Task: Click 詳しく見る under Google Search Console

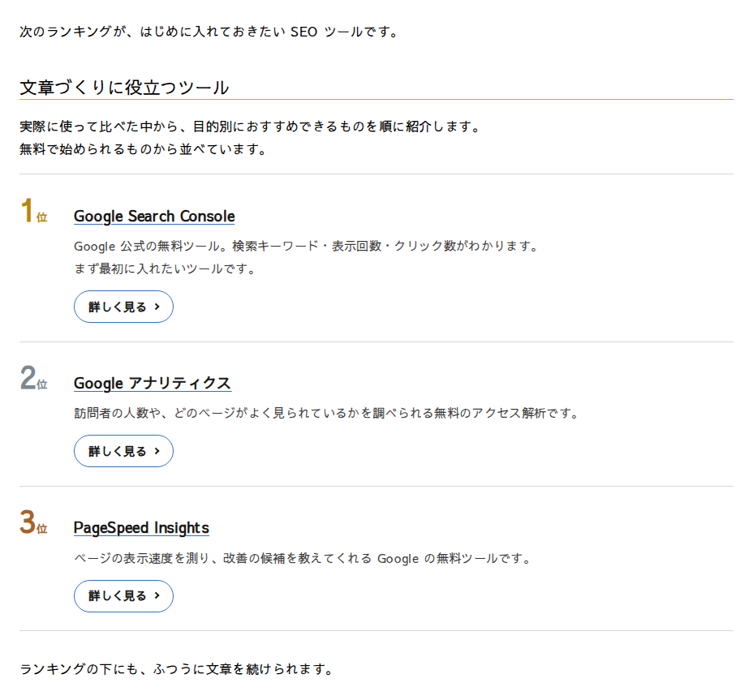Action: pyautogui.click(x=123, y=307)
